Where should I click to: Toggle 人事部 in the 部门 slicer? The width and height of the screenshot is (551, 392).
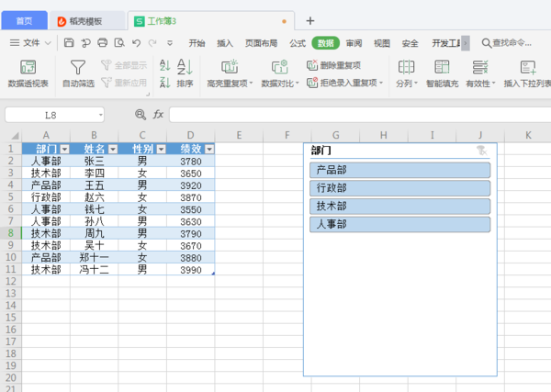click(399, 224)
